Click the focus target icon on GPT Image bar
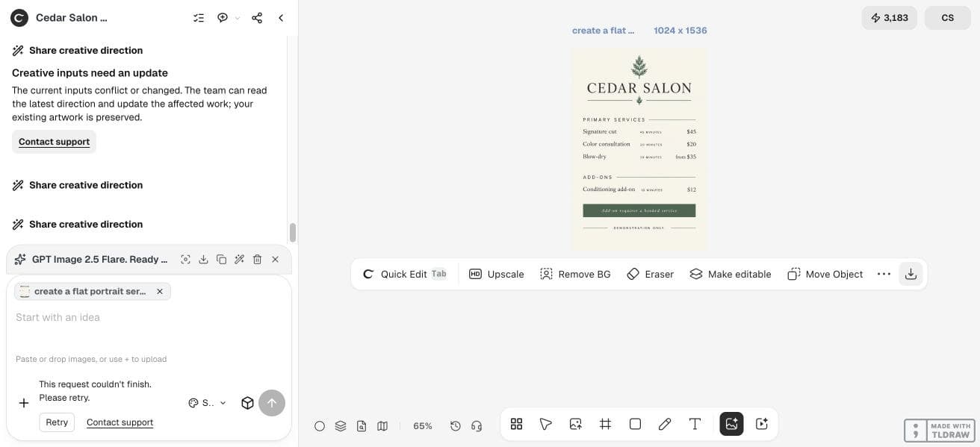This screenshot has height=447, width=980. click(x=185, y=260)
